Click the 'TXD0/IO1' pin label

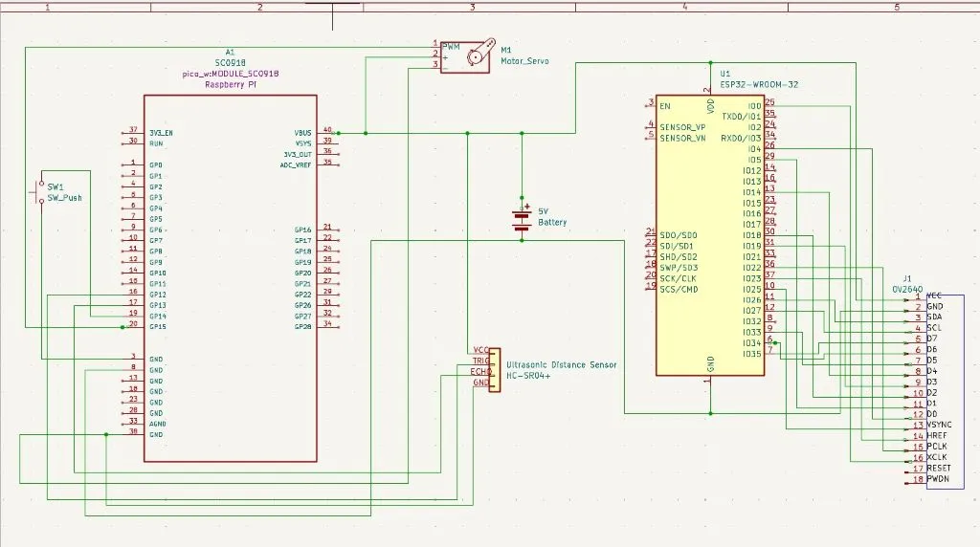[742, 117]
